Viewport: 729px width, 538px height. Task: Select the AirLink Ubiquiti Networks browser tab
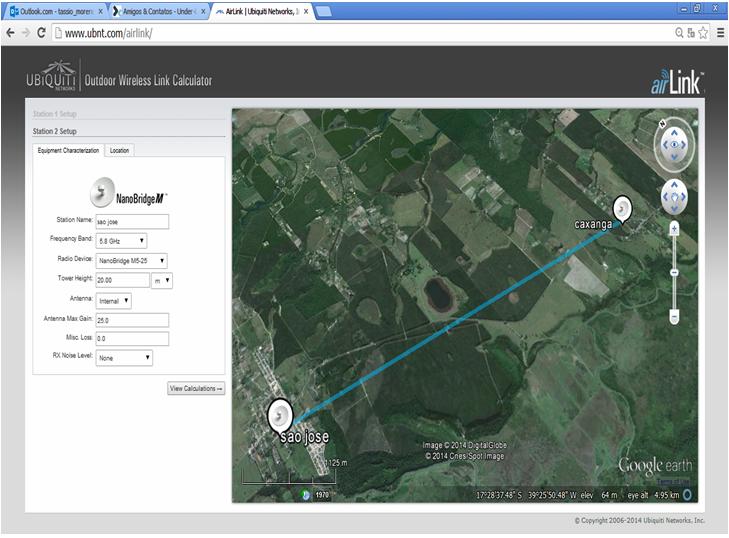(263, 12)
